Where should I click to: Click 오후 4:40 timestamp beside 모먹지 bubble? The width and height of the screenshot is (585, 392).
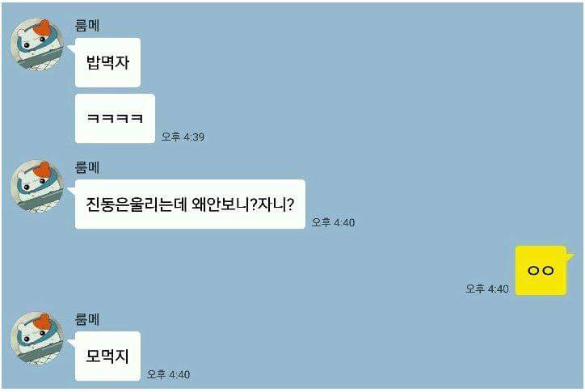click(168, 374)
